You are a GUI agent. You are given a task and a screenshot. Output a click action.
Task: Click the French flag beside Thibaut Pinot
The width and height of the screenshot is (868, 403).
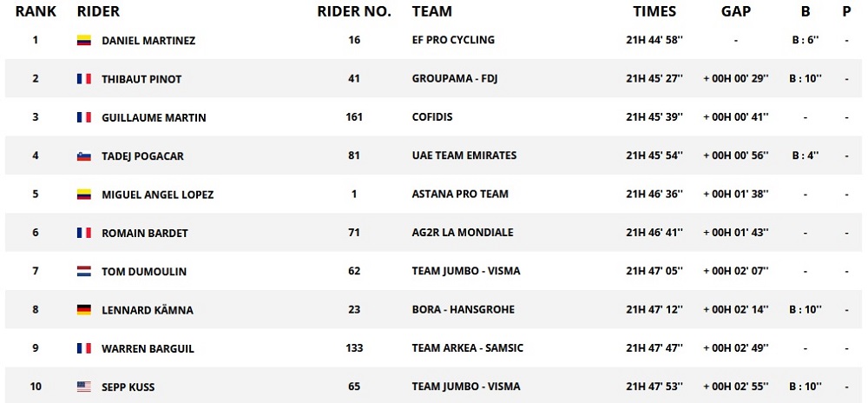coord(84,79)
